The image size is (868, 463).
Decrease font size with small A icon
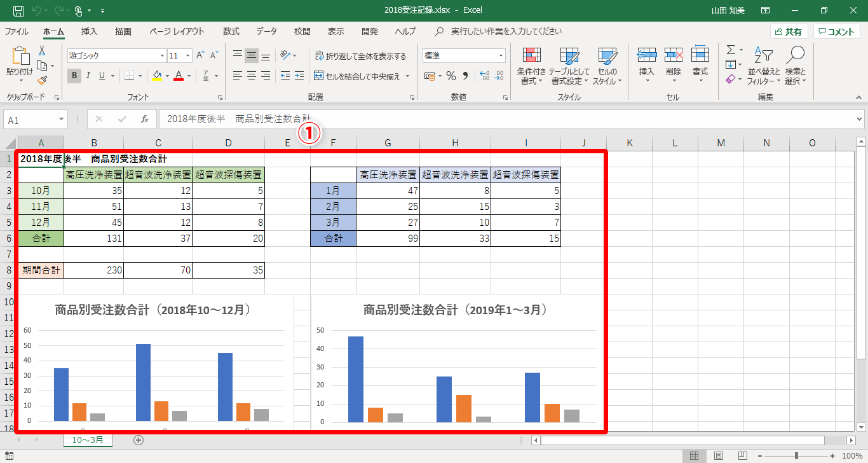point(215,56)
